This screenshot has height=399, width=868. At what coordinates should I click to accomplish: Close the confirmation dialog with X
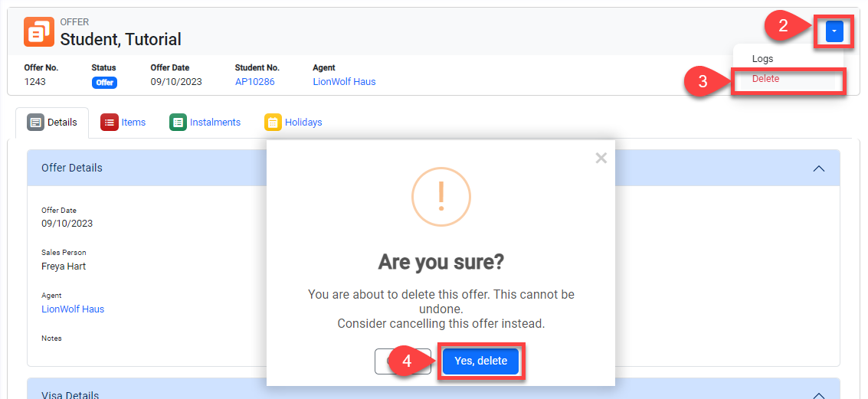(601, 159)
